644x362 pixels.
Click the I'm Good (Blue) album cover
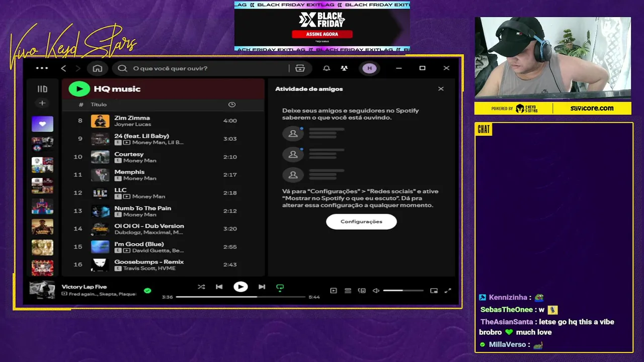click(x=100, y=247)
